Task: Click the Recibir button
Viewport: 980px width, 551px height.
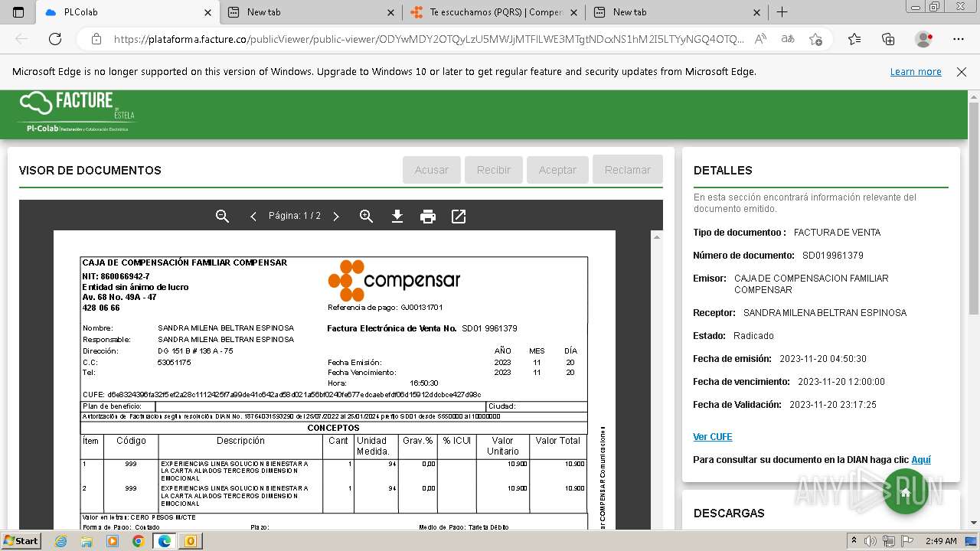Action: coord(494,170)
